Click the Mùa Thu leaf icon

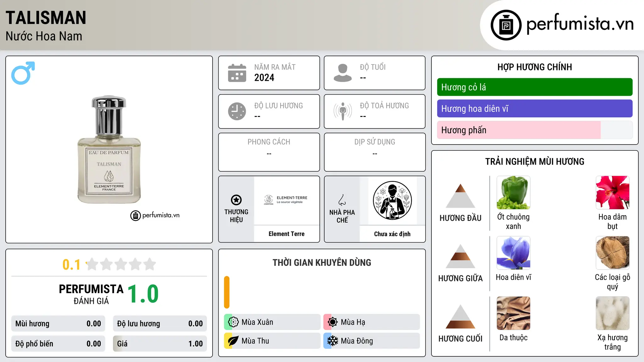233,341
